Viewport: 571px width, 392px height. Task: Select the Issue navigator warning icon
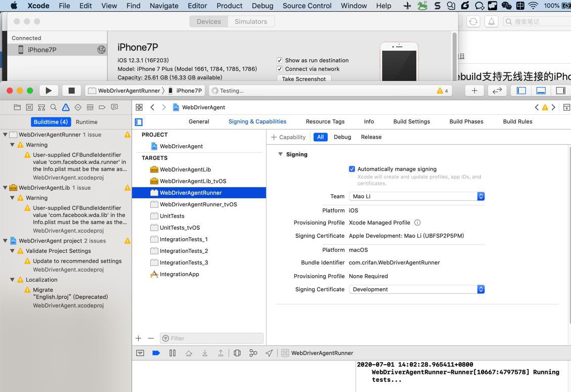[x=66, y=107]
